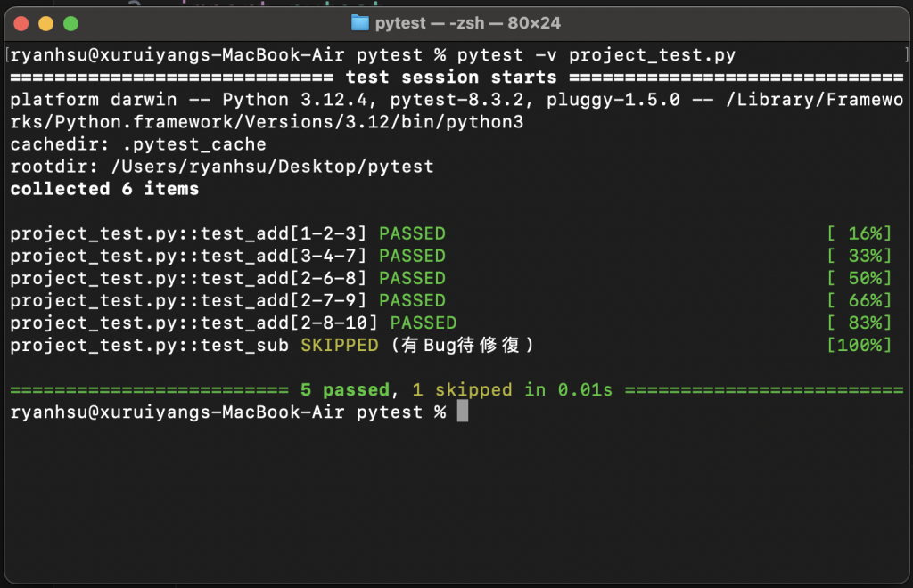Click PASSED status for test_add[3-4-7]
Viewport: 913px width, 588px height.
pyautogui.click(x=412, y=256)
